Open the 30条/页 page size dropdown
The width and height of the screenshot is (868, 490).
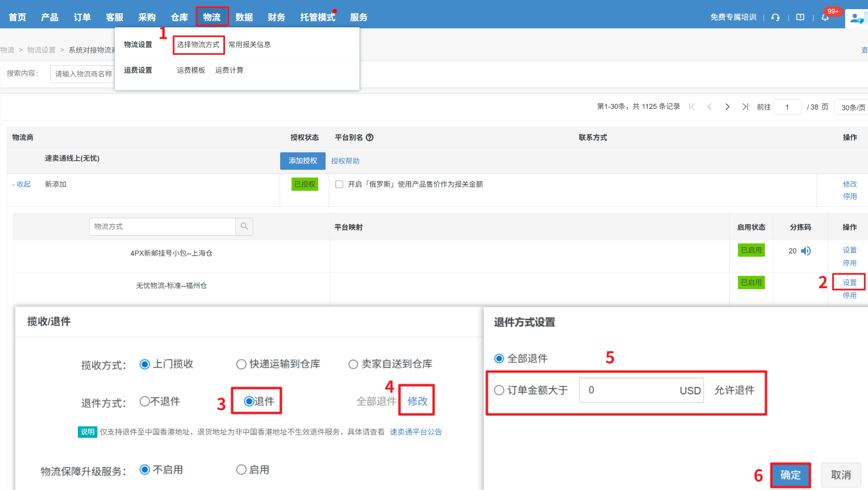852,107
